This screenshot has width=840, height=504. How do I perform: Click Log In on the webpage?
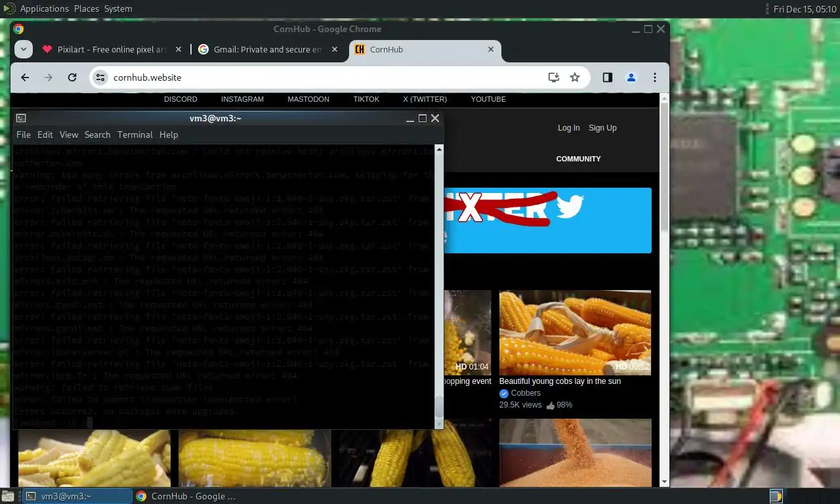[568, 128]
